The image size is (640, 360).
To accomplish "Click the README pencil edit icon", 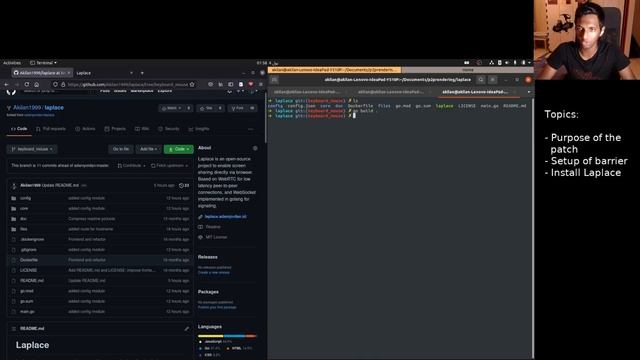I will click(187, 329).
